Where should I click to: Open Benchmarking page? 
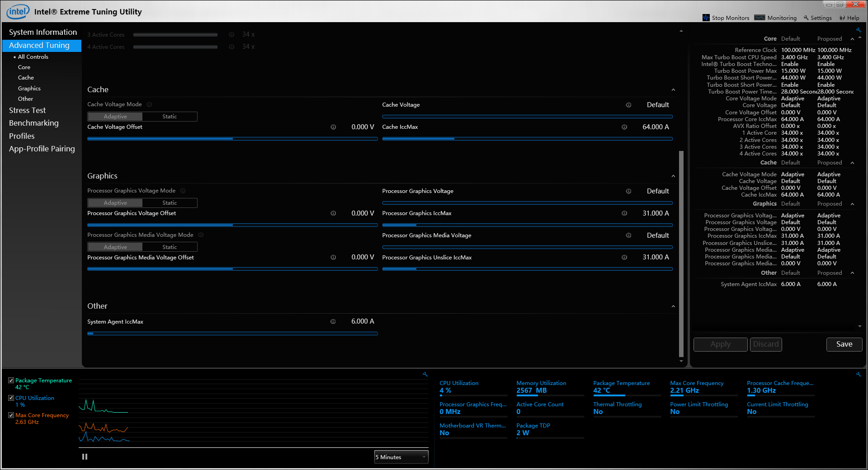34,123
